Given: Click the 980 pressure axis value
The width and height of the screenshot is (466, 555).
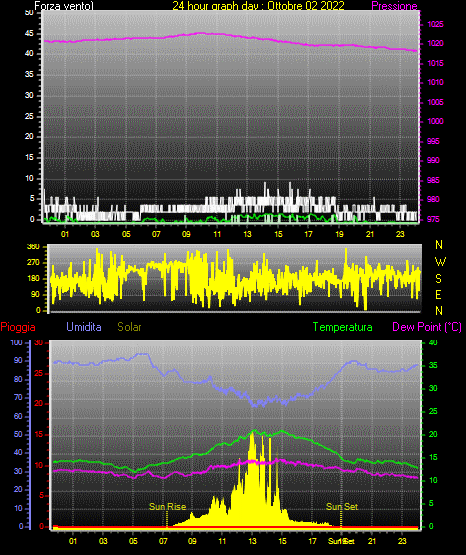Looking at the screenshot, I should 433,199.
